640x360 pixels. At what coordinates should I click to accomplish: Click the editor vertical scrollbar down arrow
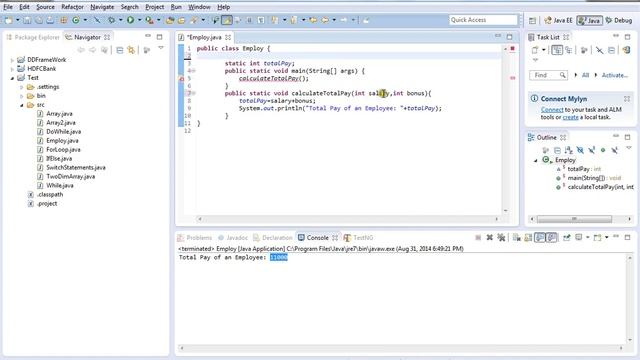(505, 211)
